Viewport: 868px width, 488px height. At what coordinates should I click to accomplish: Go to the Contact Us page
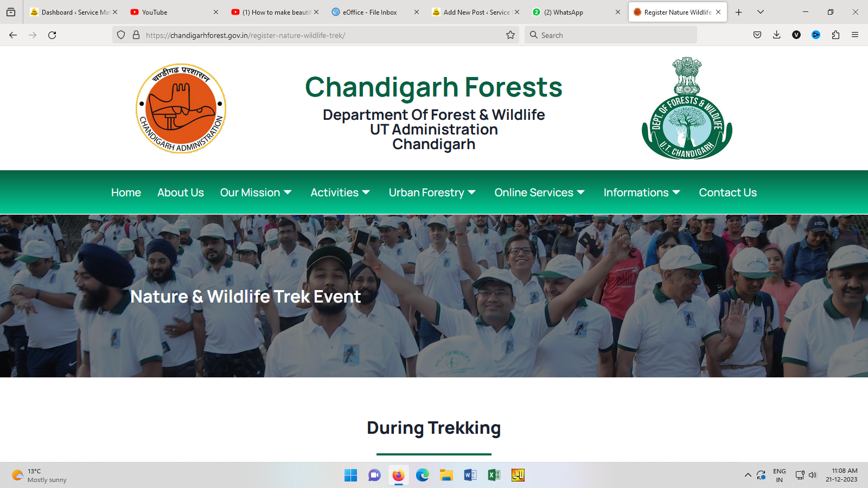click(727, 192)
